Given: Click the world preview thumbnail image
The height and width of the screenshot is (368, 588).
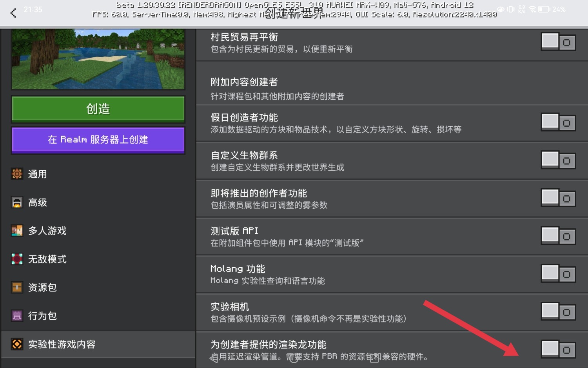Looking at the screenshot, I should pyautogui.click(x=98, y=59).
